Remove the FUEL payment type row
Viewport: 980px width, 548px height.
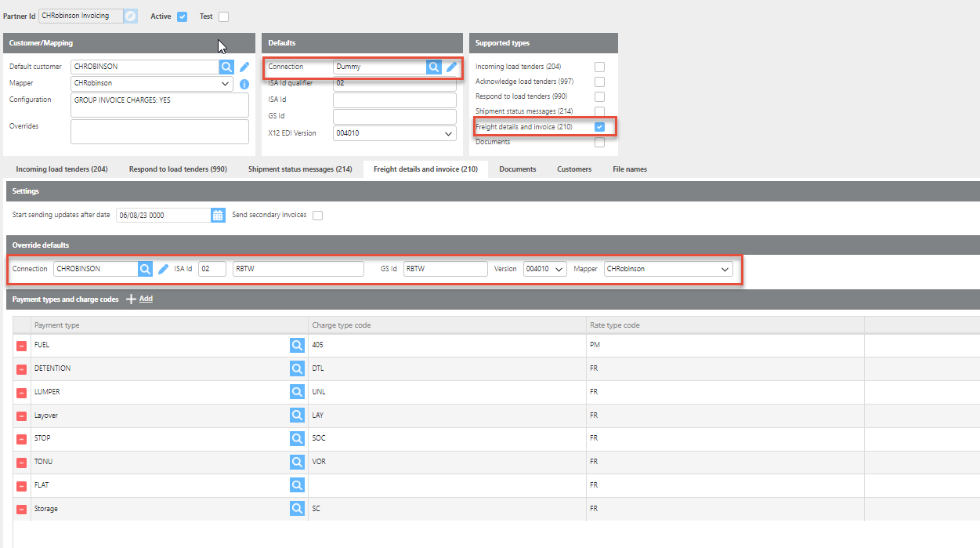pyautogui.click(x=22, y=345)
